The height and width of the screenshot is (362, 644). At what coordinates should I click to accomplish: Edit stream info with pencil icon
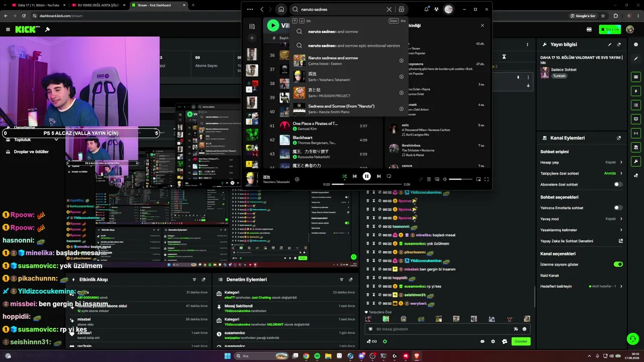610,44
